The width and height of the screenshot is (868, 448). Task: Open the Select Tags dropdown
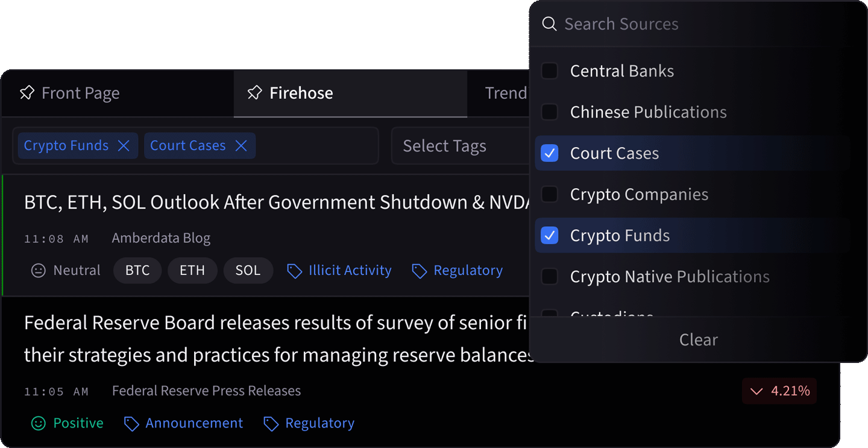pyautogui.click(x=444, y=145)
